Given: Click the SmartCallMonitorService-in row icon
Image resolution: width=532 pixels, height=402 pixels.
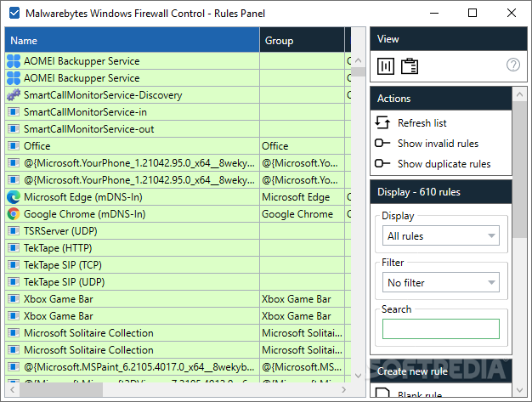Looking at the screenshot, I should [14, 112].
